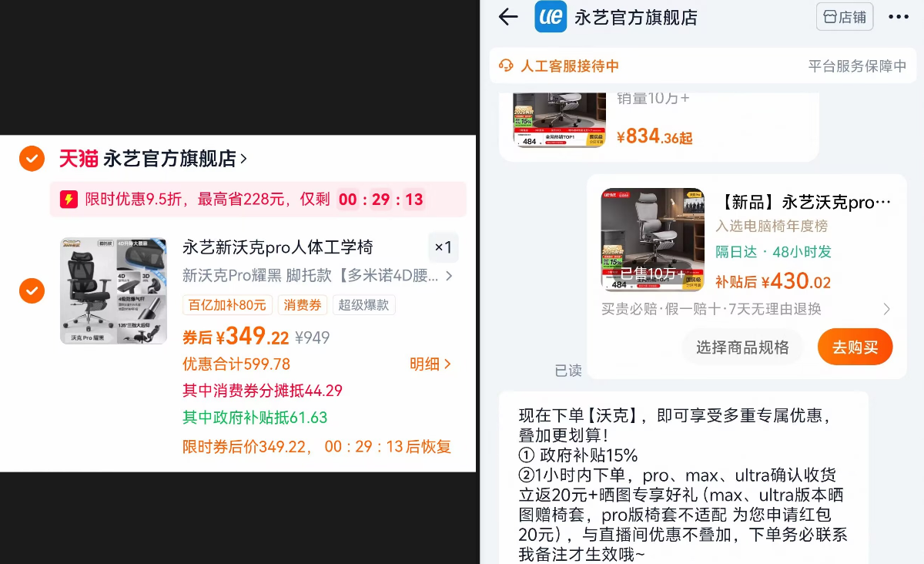Viewport: 924px width, 564px height.
Task: Tap the back arrow in chat header
Action: tap(508, 17)
